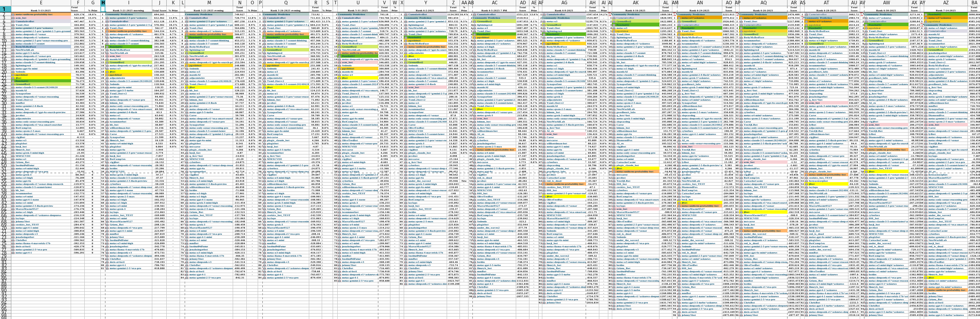
Task: Select the highlighted column H header
Action: pos(103,3)
